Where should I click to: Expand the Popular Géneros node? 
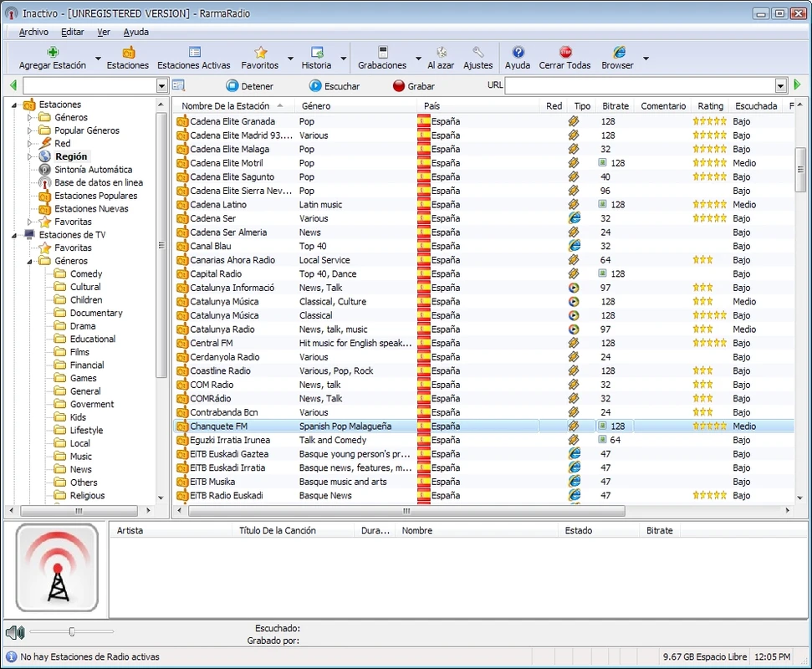click(x=29, y=130)
